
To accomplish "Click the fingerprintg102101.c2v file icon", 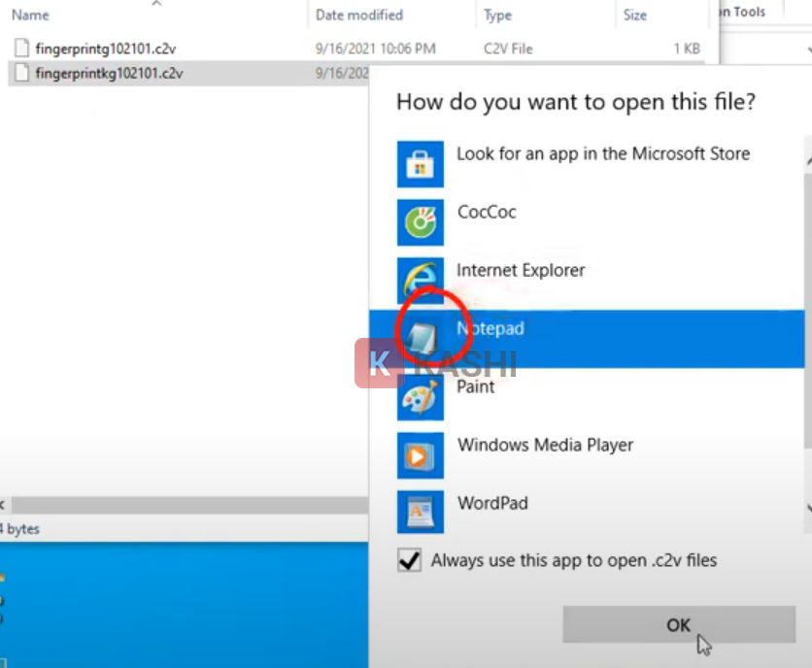I will point(21,46).
